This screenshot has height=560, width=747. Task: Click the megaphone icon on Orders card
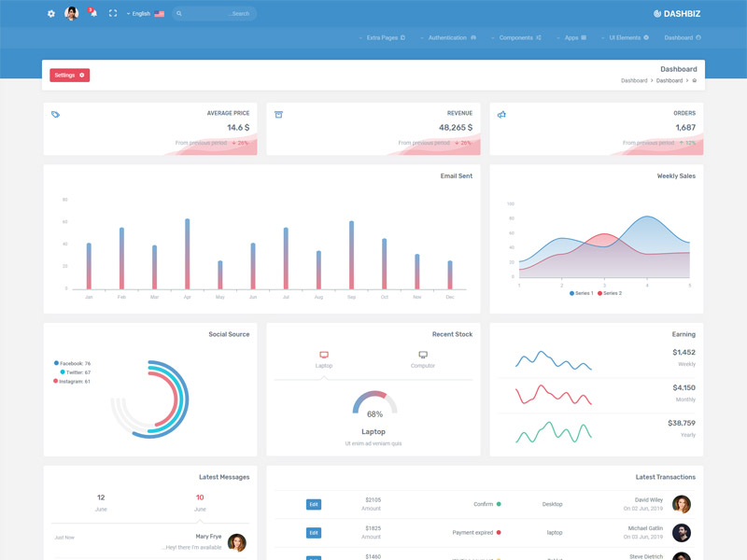tap(501, 115)
